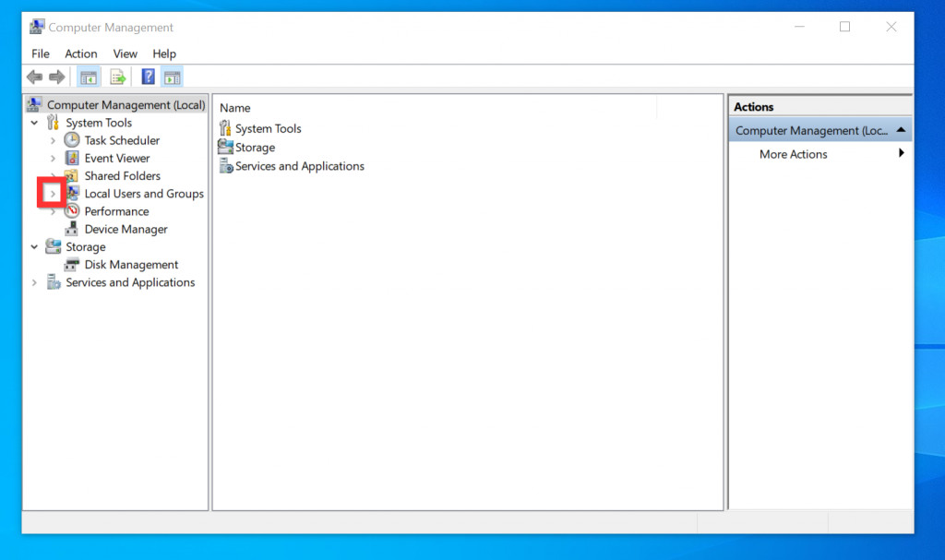Open the View menu
The width and height of the screenshot is (945, 560).
click(x=125, y=54)
